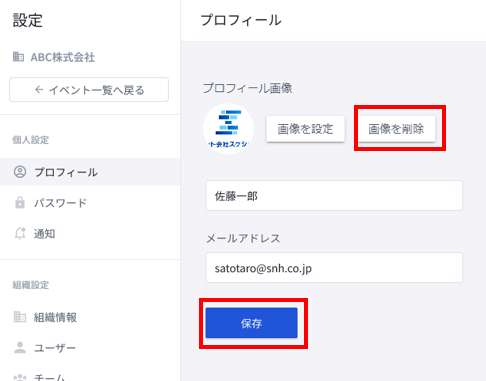Click the back arrow icon on イベント一覧へ戻る
Screen dimensions: 486x381
pos(39,90)
